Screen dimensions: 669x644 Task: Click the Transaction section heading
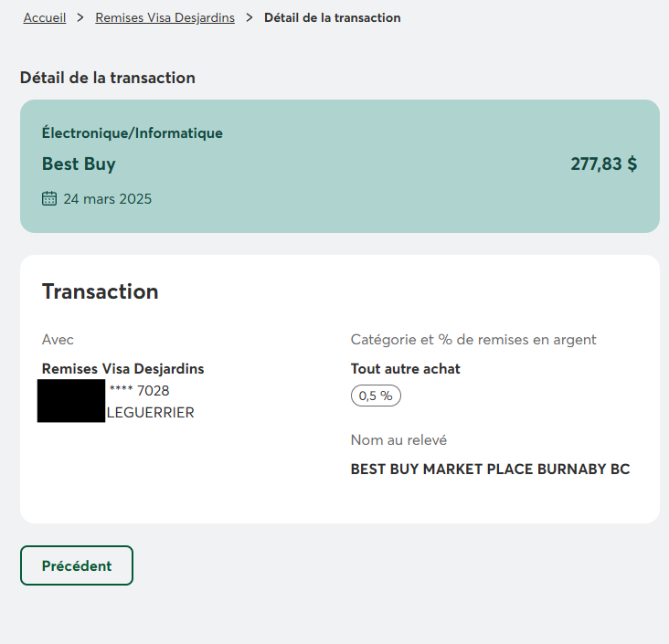pos(101,291)
